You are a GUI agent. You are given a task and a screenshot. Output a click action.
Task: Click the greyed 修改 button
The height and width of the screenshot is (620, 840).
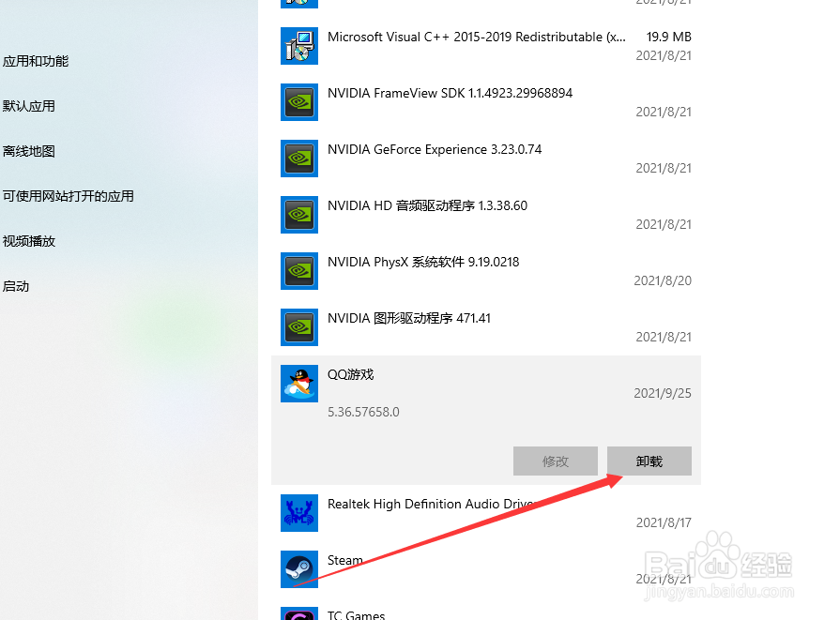pyautogui.click(x=555, y=461)
